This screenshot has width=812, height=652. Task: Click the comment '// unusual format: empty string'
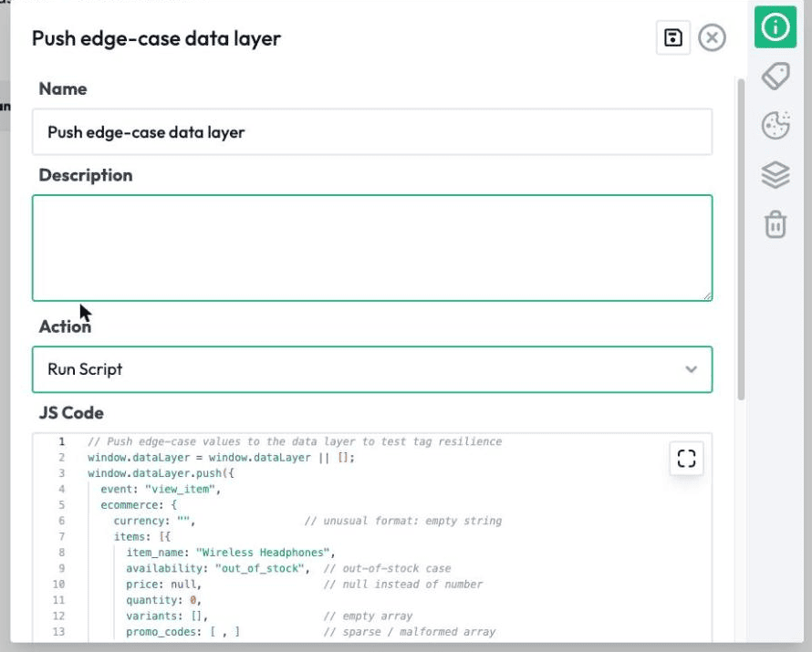(x=403, y=521)
